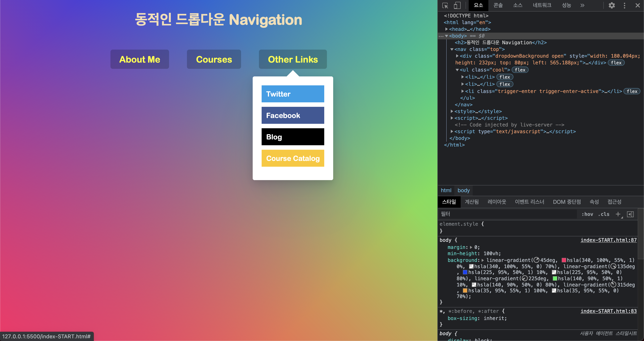Image resolution: width=644 pixels, height=341 pixels.
Task: Open the 계산됨 styles tab
Action: pos(472,202)
